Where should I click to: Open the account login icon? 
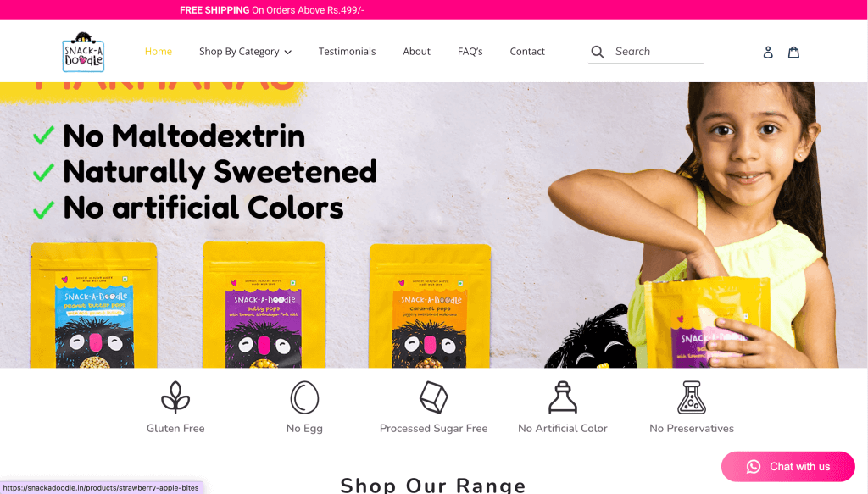768,52
